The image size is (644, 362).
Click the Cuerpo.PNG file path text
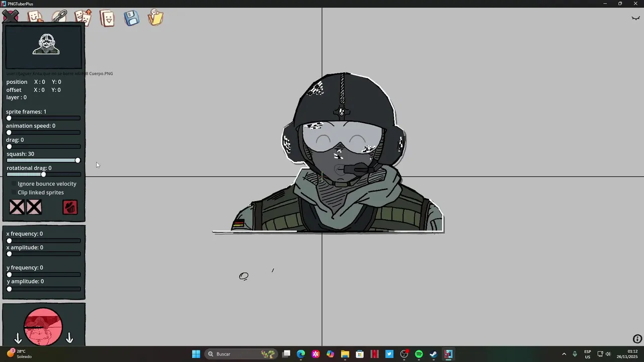tap(59, 73)
